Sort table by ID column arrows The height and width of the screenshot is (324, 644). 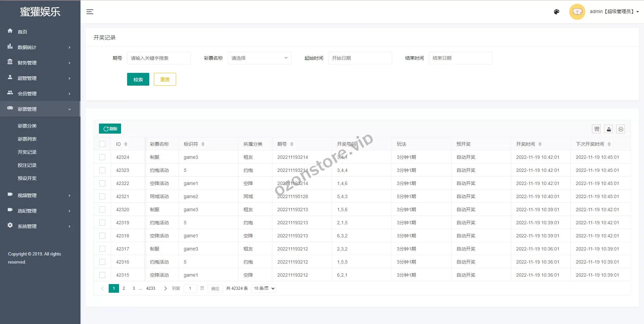tap(126, 144)
